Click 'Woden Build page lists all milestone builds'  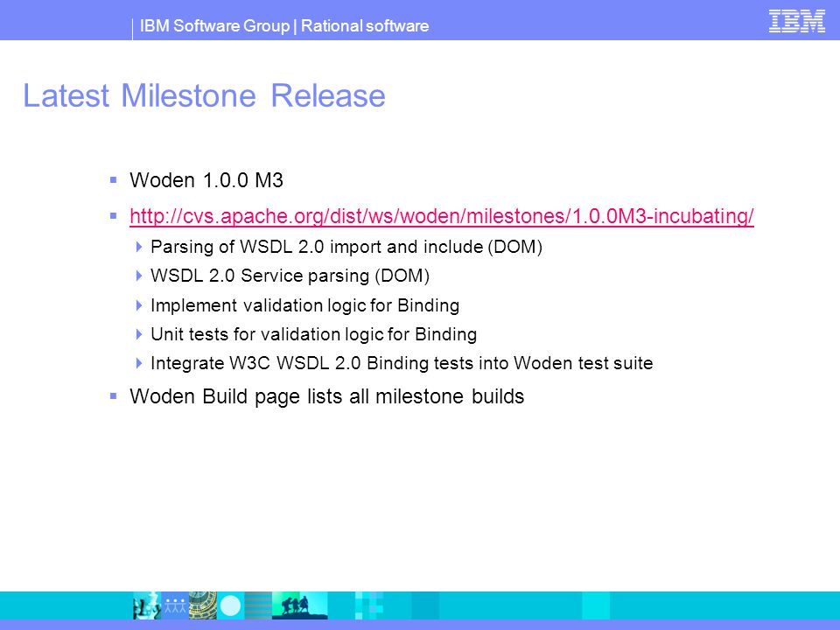coord(326,396)
